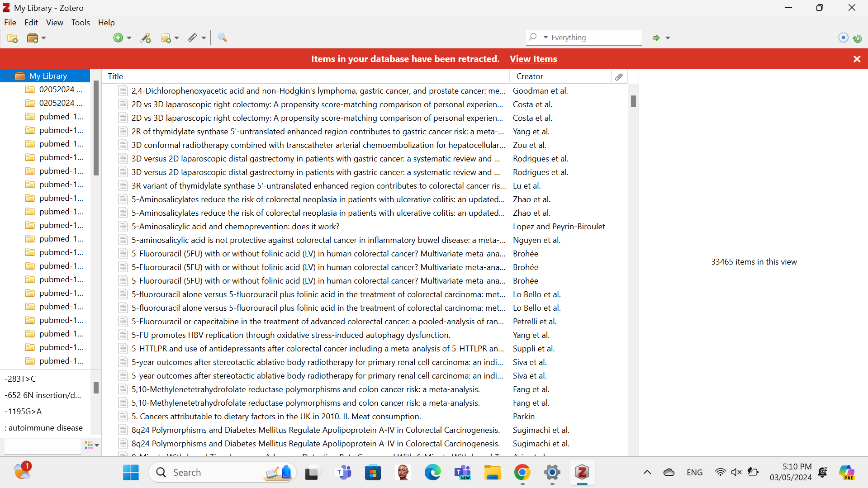Click the attachment column paperclip header
This screenshot has width=868, height=488.
pos(619,76)
